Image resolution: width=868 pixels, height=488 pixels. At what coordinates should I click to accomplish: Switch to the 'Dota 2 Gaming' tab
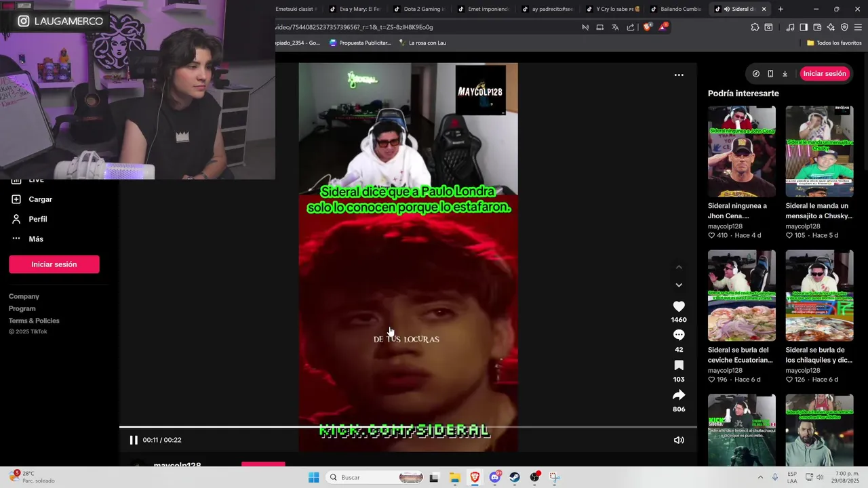[x=418, y=9]
